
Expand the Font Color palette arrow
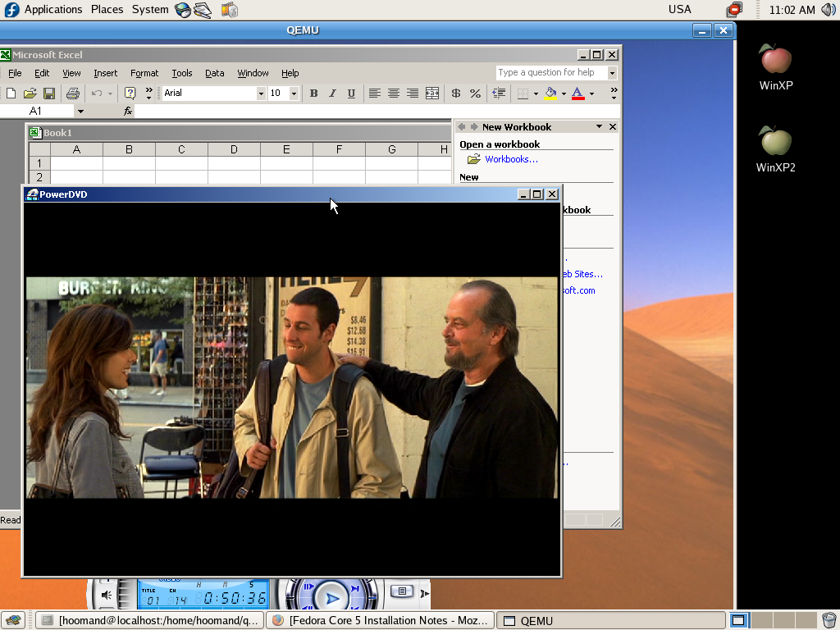(591, 94)
